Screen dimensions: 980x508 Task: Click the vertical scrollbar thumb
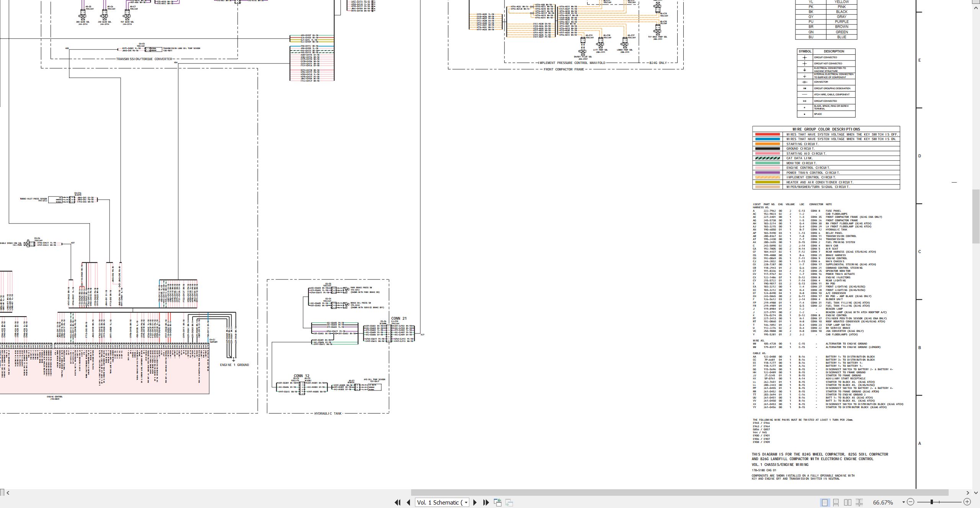pos(976,216)
